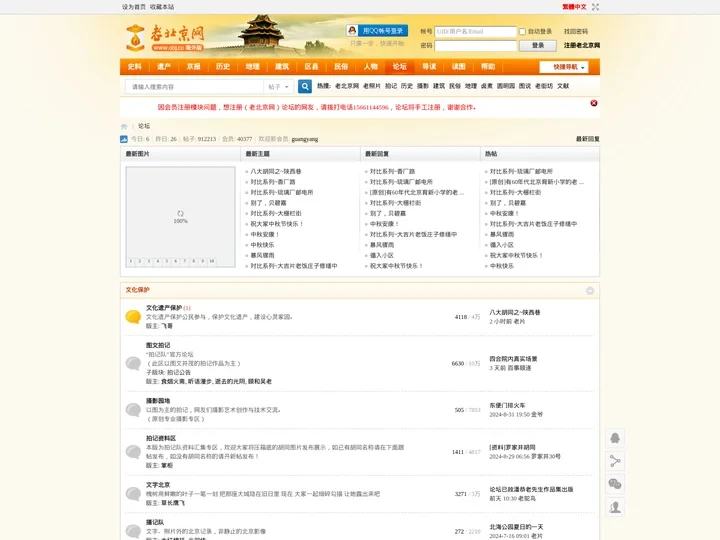Screen dimensions: 720x540
Task: Open the 民俗 nav tab
Action: [x=341, y=67]
